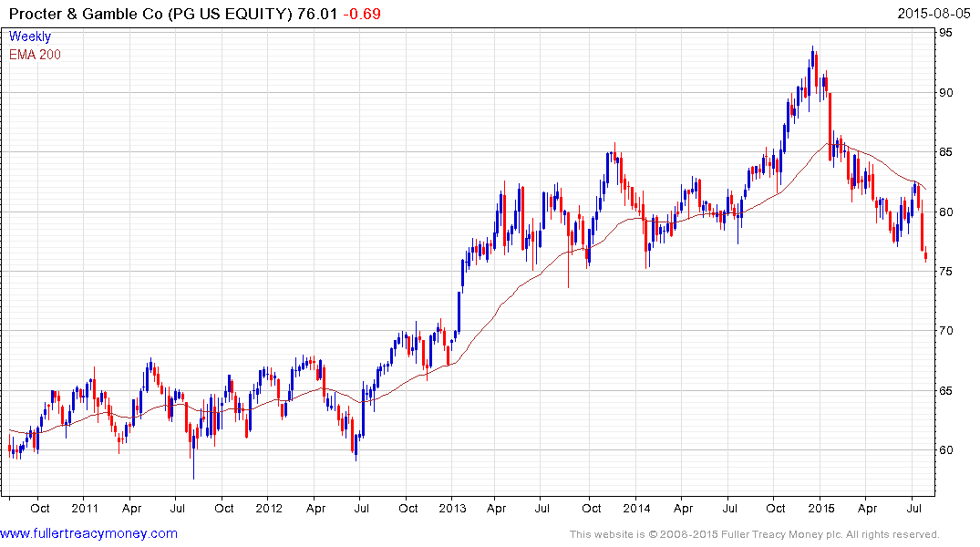Select the 2012 label on time axis

click(269, 508)
